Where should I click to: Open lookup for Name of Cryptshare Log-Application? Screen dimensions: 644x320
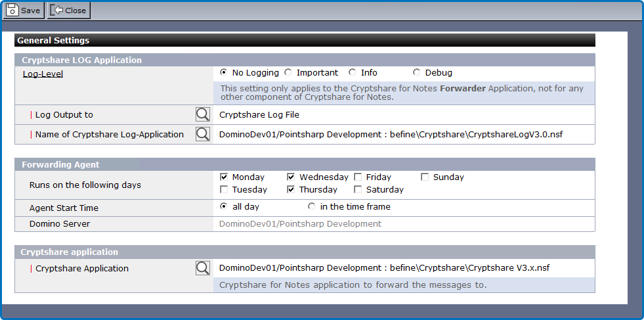(203, 135)
